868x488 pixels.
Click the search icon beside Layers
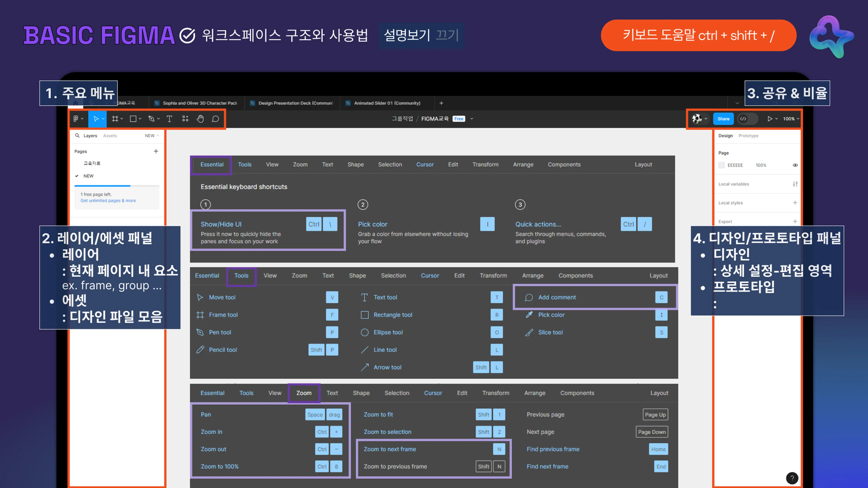tap(77, 135)
